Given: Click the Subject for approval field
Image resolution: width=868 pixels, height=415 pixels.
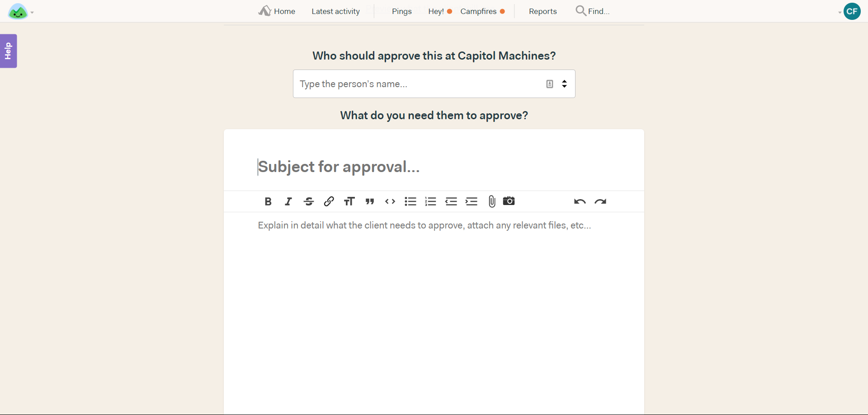Looking at the screenshot, I should click(434, 167).
